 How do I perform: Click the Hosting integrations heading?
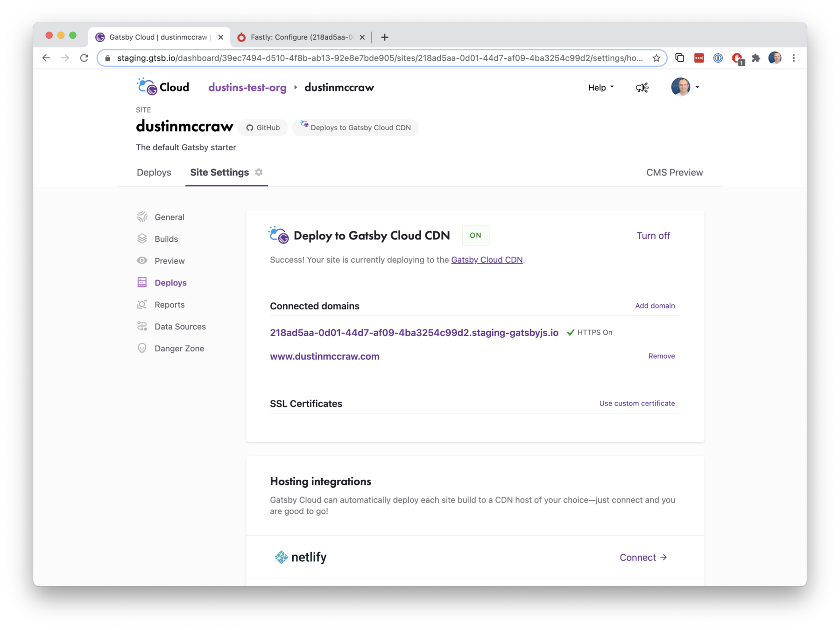[x=320, y=482]
